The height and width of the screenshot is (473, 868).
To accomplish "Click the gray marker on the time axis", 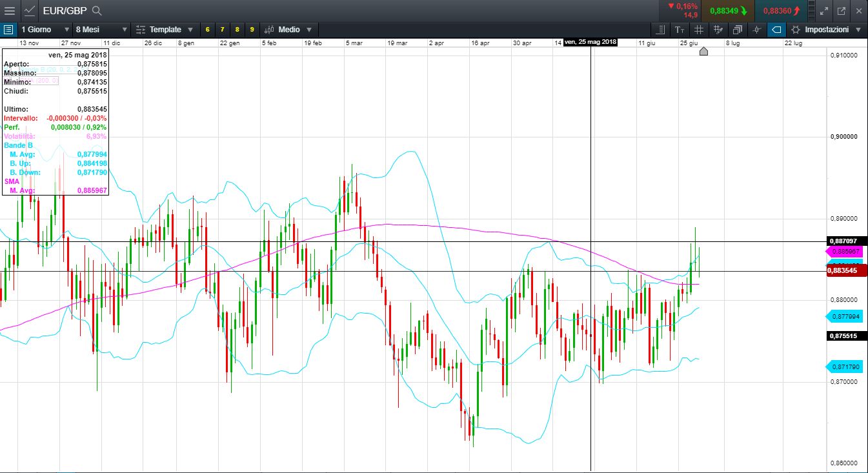I will 703,51.
